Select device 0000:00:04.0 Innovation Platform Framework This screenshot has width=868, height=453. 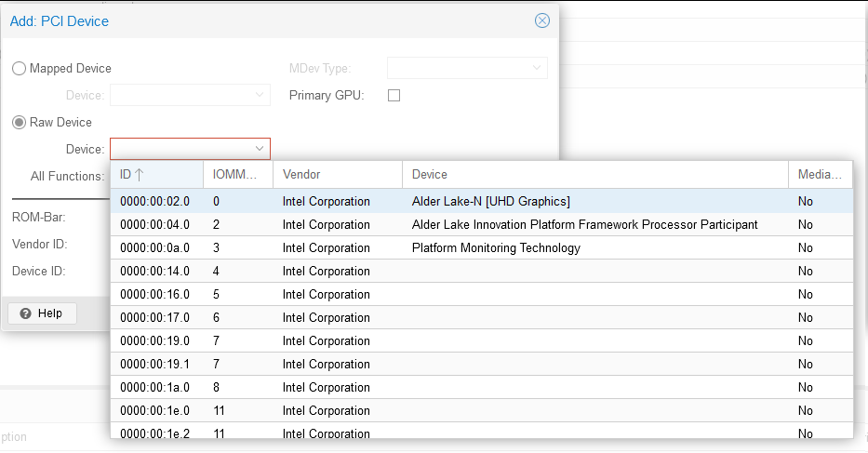tap(482, 225)
